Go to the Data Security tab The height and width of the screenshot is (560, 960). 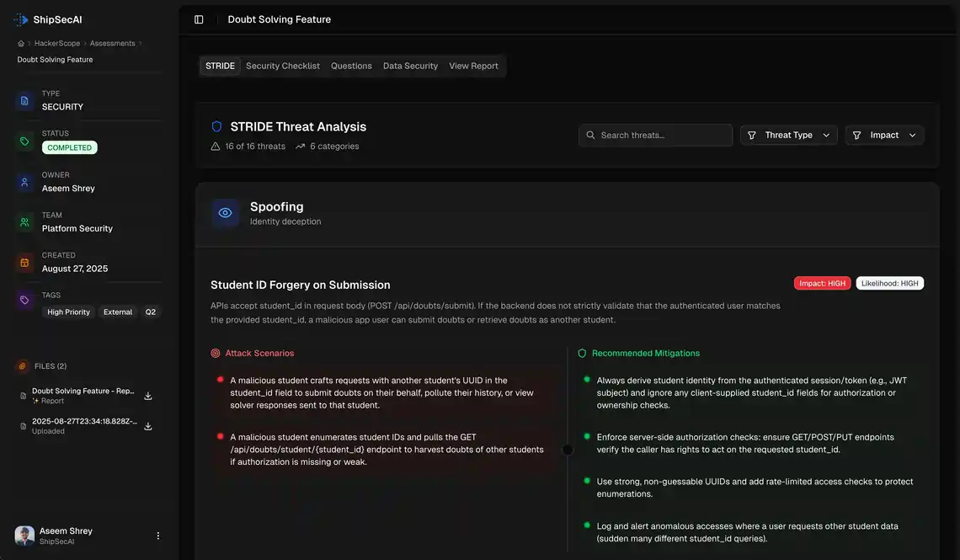(x=410, y=66)
